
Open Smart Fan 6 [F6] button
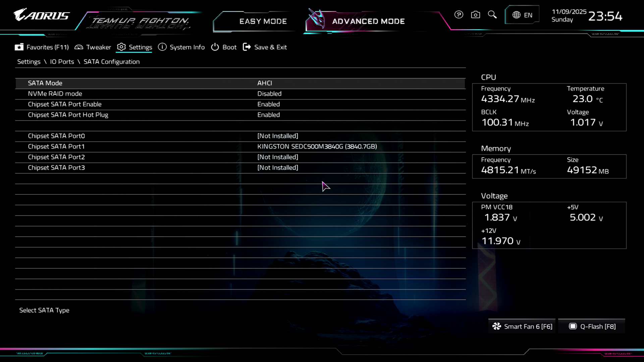(x=522, y=326)
